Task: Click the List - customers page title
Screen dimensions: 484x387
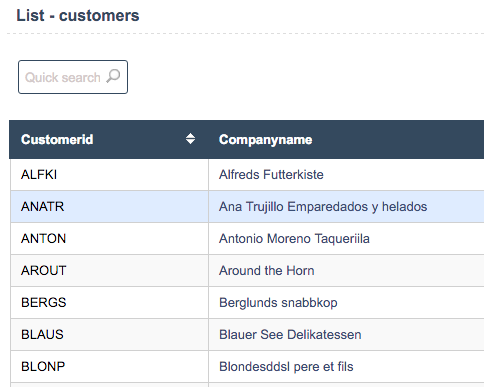Action: pos(78,15)
